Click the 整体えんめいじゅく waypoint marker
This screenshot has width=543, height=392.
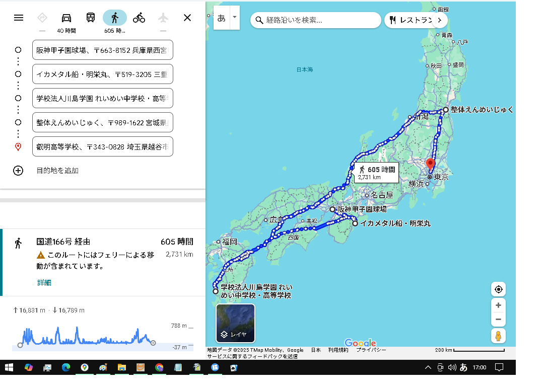click(446, 110)
